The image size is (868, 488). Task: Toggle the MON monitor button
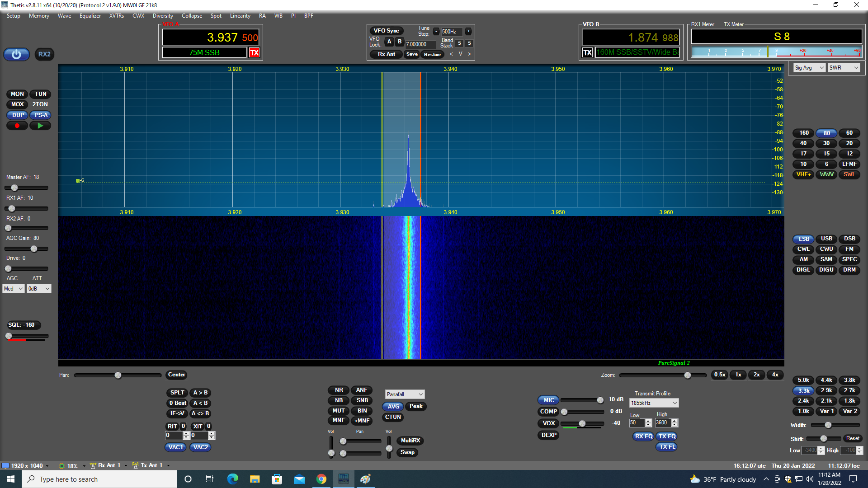coord(17,94)
